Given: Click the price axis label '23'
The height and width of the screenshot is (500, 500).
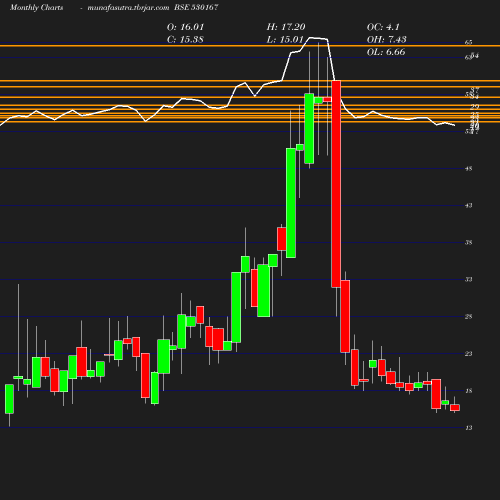Looking at the screenshot, I should [469, 354].
